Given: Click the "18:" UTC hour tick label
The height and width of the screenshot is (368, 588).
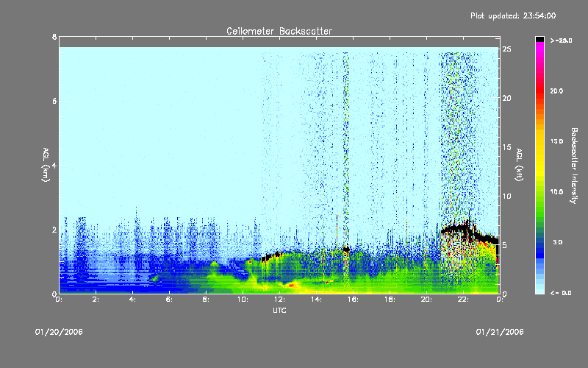Looking at the screenshot, I should coord(390,300).
